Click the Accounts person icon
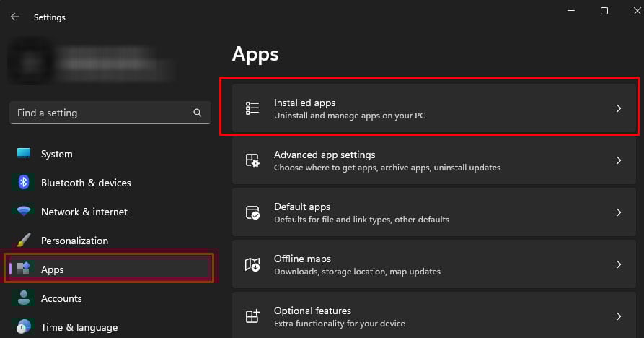Screen dimensions: 644x338 (x=24, y=298)
